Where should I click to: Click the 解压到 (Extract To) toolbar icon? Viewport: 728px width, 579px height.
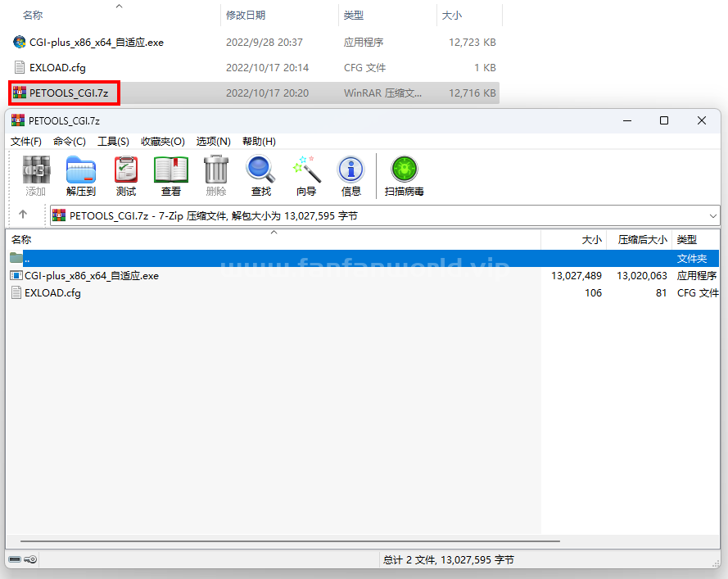pyautogui.click(x=81, y=176)
